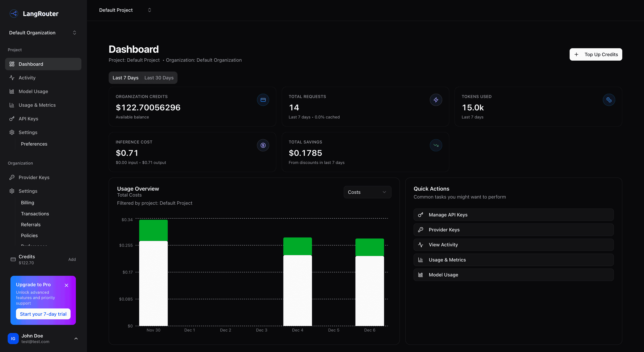Click the LangRouter logo icon
Viewport: 644px width, 352px height.
point(14,13)
